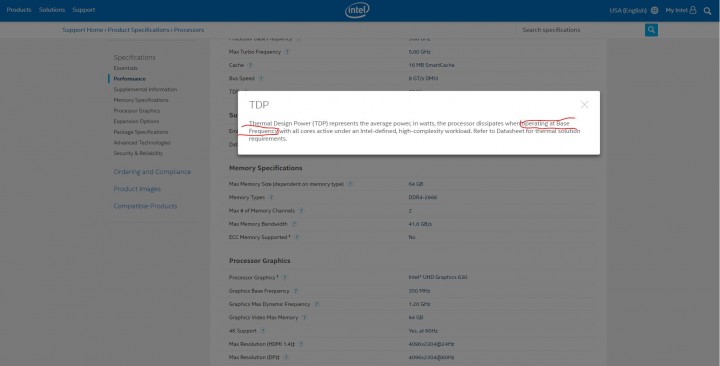This screenshot has height=366, width=720.
Task: Click the 4096x2304@60Hz DP resolution value
Action: point(431,357)
